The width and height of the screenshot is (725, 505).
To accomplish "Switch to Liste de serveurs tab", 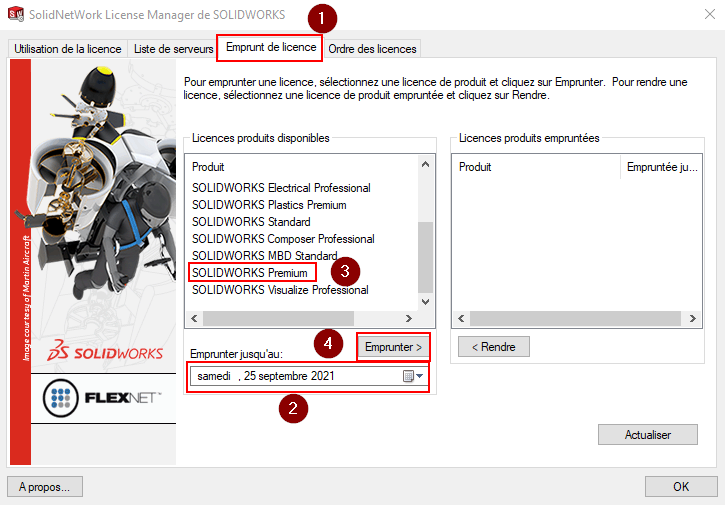I will coord(173,49).
